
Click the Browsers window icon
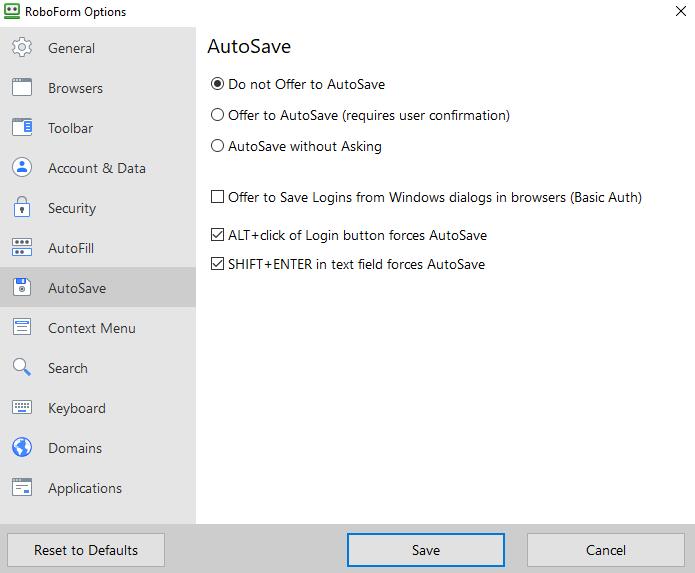click(x=22, y=88)
